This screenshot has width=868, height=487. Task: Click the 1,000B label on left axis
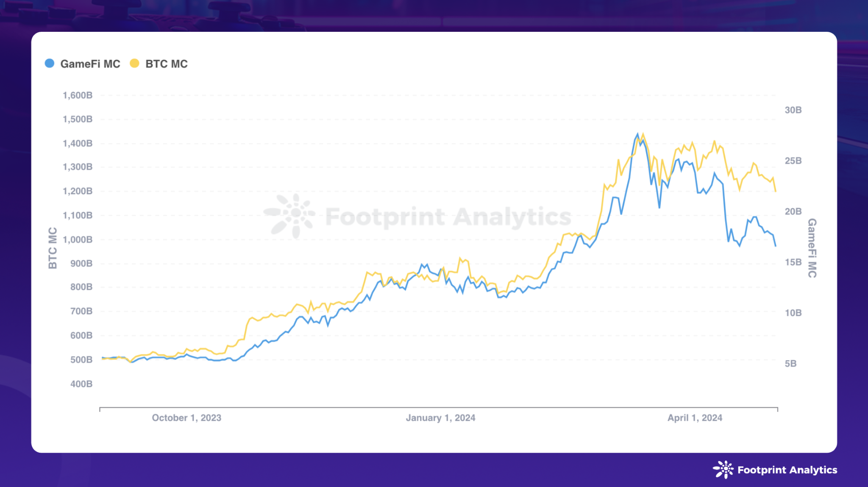click(x=78, y=240)
